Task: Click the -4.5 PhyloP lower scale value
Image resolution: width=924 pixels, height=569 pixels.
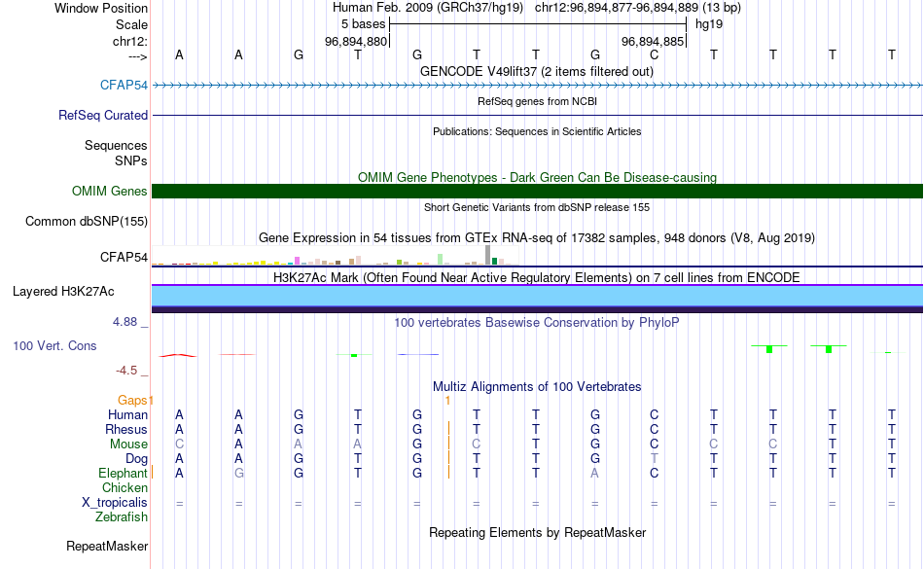Action: (x=126, y=370)
